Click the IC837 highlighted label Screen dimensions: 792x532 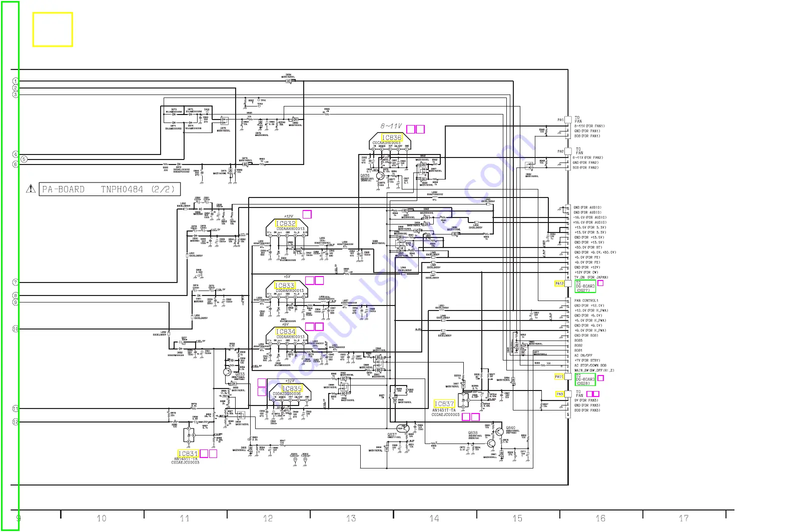pos(444,403)
